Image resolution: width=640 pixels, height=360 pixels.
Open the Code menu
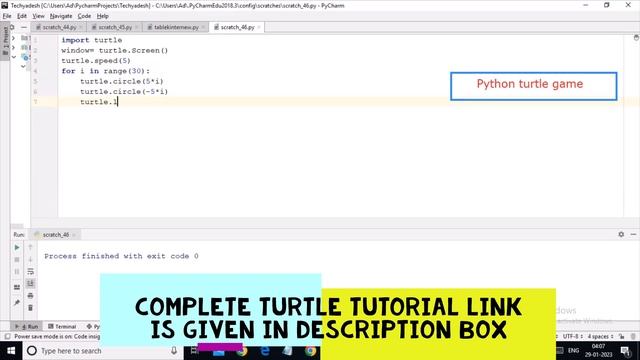[x=84, y=16]
